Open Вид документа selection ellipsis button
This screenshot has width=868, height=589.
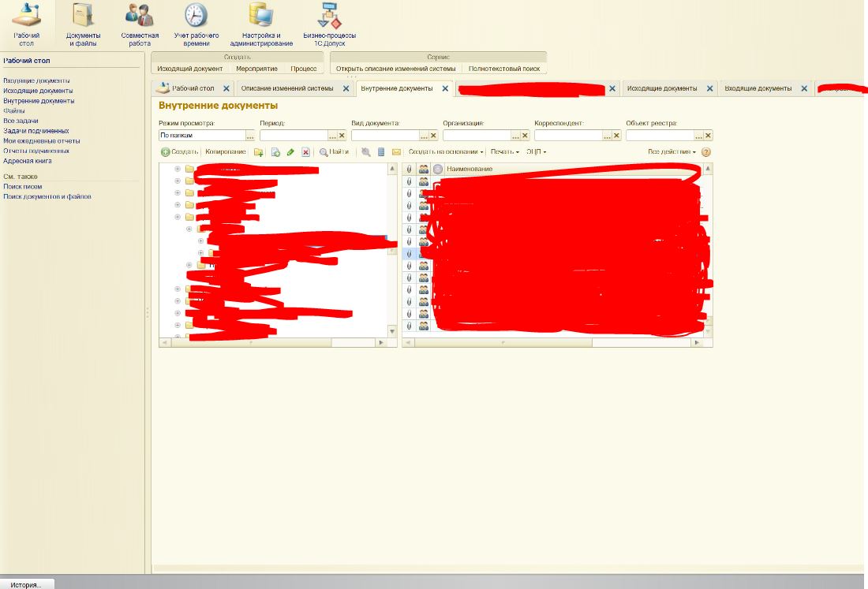pyautogui.click(x=424, y=136)
